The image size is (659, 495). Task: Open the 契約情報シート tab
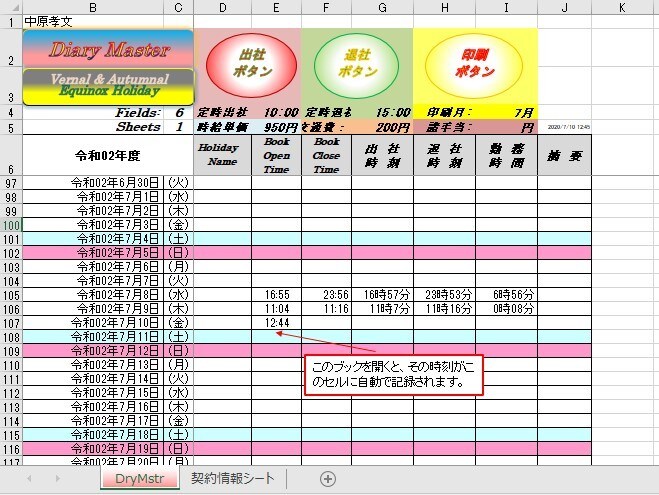click(x=232, y=478)
